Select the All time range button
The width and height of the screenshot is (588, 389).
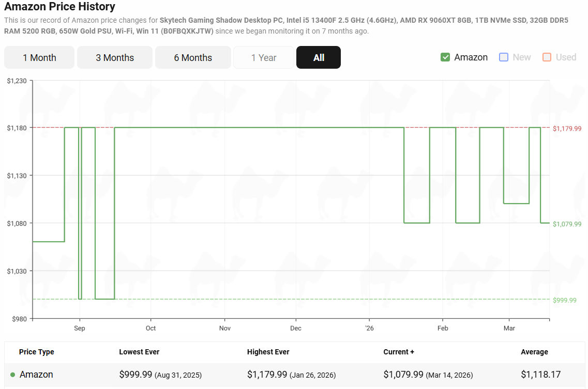coord(319,57)
